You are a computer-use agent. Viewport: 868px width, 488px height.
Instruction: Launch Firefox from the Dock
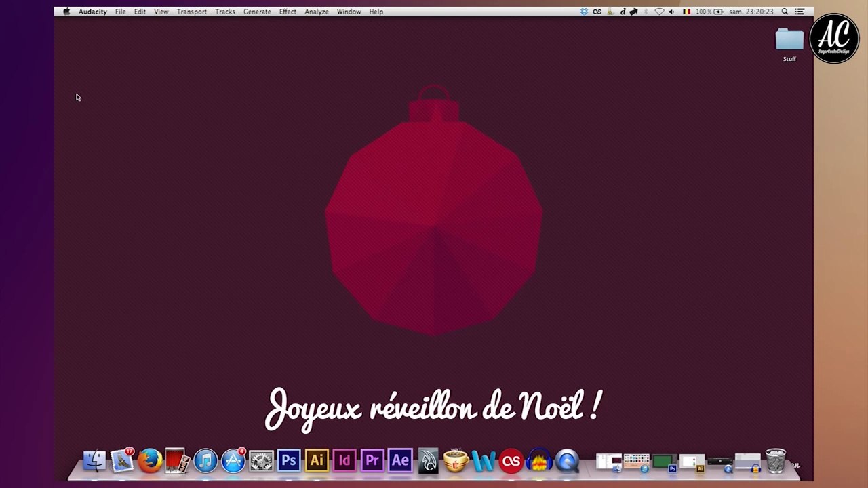[150, 461]
